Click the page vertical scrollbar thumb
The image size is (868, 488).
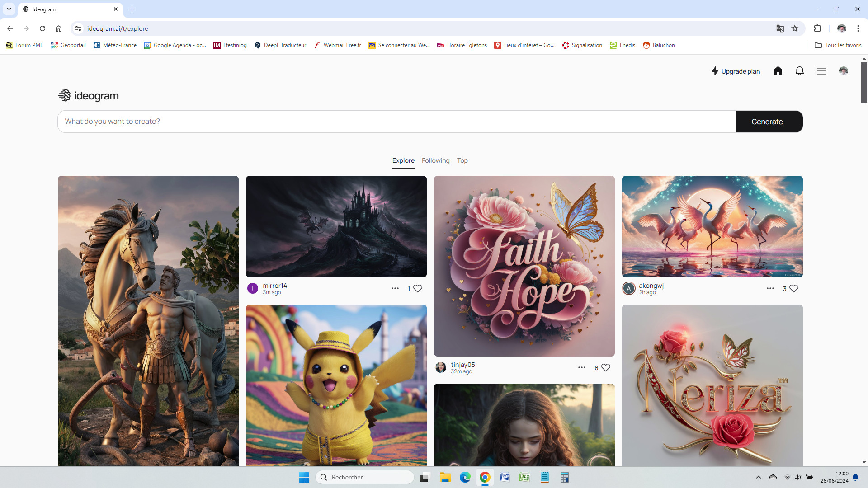pyautogui.click(x=864, y=83)
